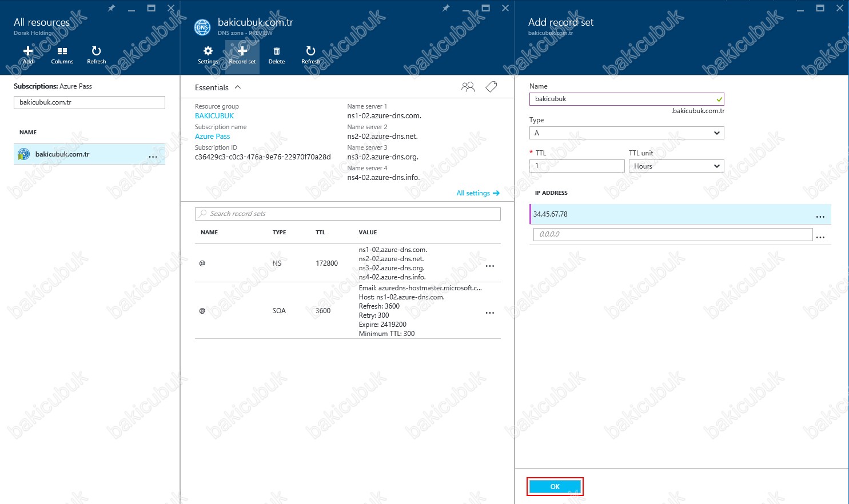The image size is (849, 504).
Task: Select the 34.45.67.78 IP address entry
Action: [x=680, y=214]
